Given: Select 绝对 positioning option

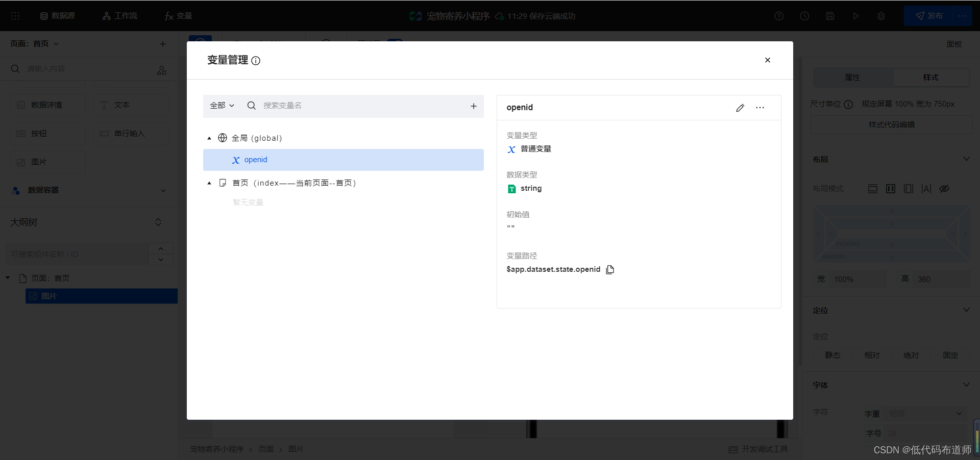Looking at the screenshot, I should coord(911,355).
